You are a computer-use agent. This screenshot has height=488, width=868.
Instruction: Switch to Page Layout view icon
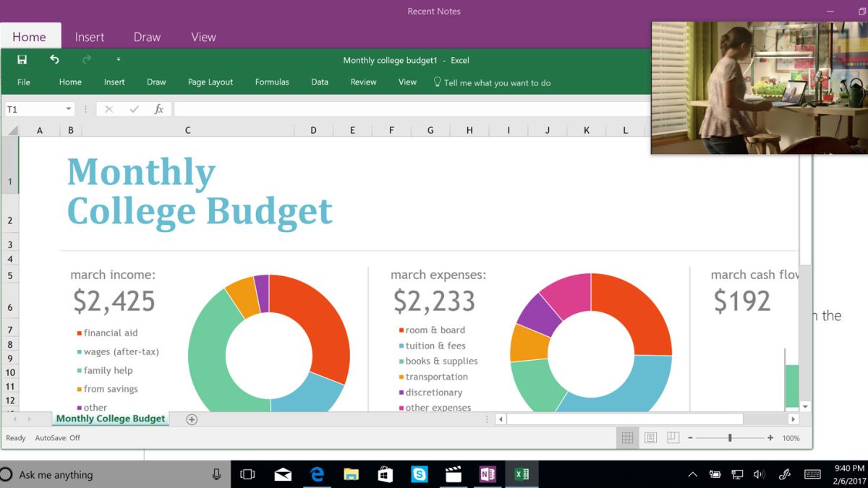(650, 438)
